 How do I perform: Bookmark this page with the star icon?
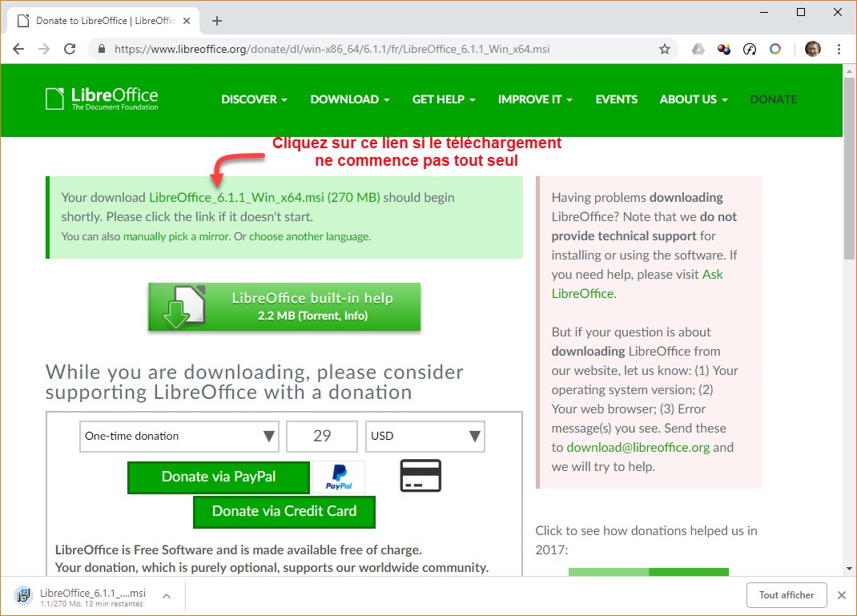click(x=665, y=49)
